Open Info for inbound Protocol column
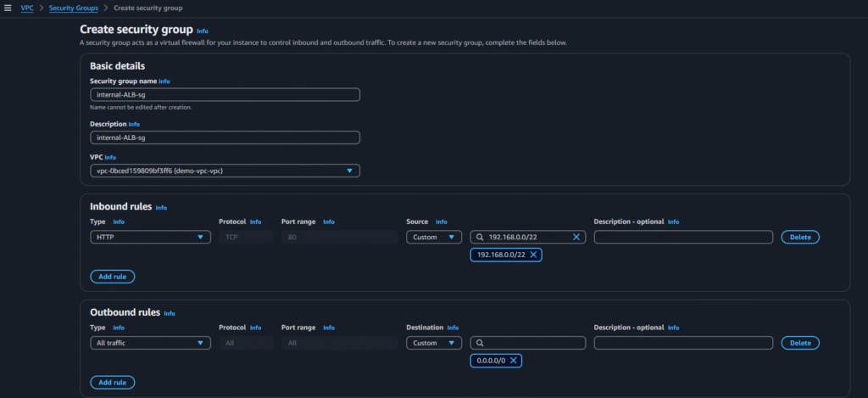868x398 pixels. pyautogui.click(x=255, y=221)
